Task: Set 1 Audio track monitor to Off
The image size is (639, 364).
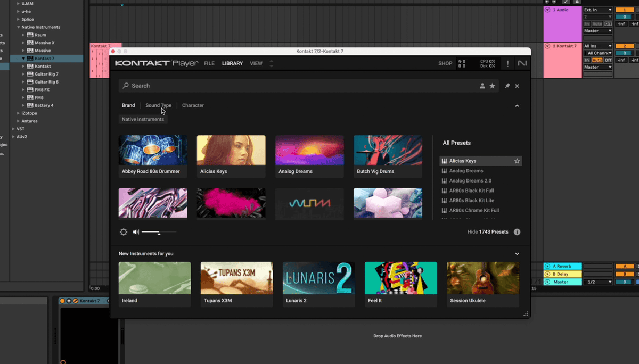Action: [x=608, y=24]
